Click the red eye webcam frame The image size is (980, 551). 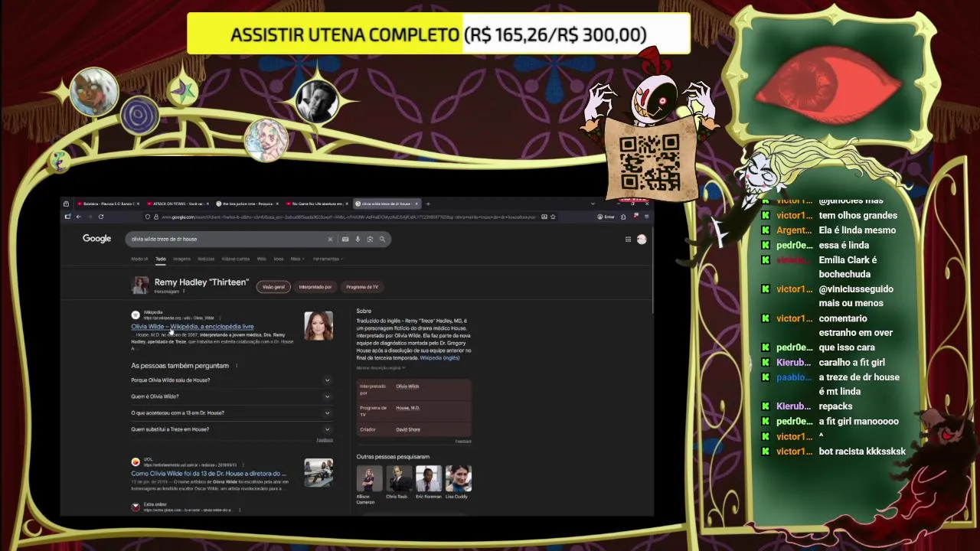[831, 83]
